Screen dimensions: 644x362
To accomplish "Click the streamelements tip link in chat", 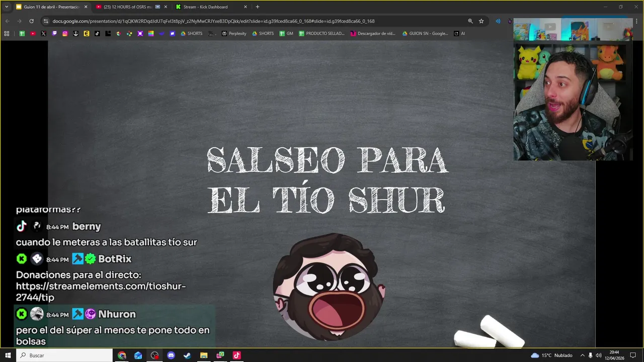I will (101, 292).
